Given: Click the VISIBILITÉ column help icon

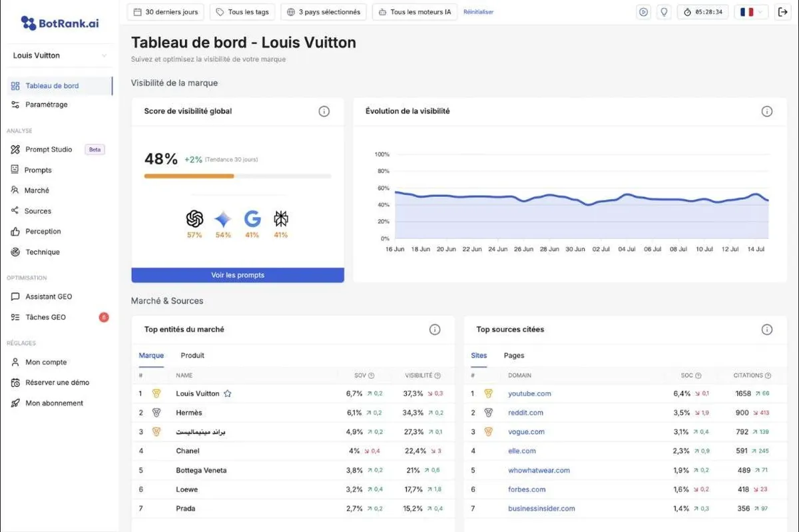Looking at the screenshot, I should pyautogui.click(x=437, y=376).
